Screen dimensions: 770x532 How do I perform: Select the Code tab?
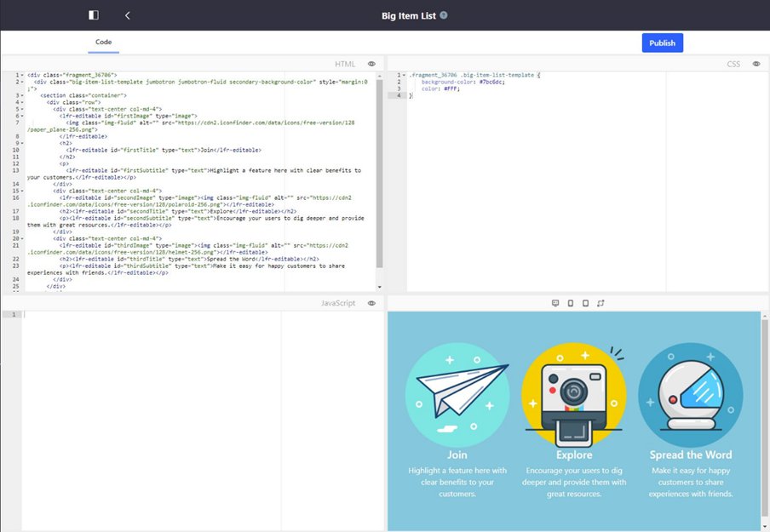tap(103, 42)
